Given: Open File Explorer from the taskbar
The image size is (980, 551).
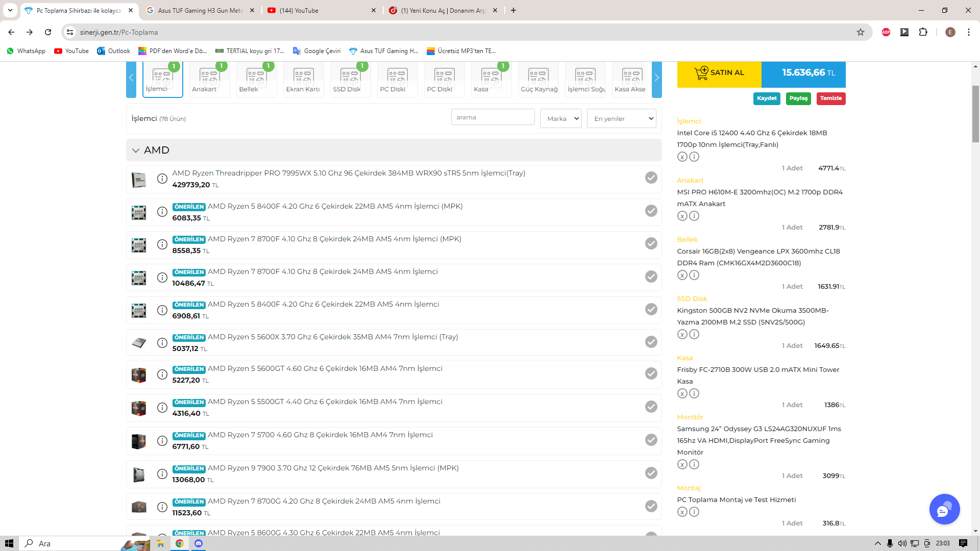Looking at the screenshot, I should tap(160, 543).
